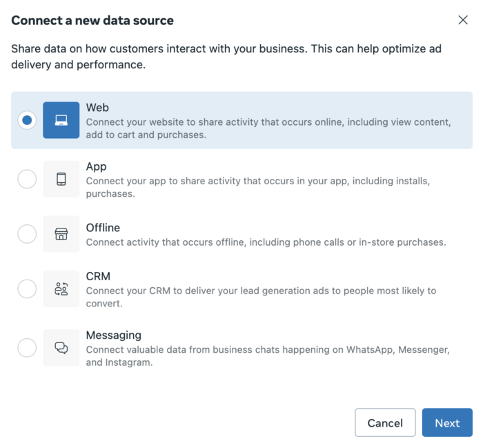Screen dimensions: 483x448
Task: Click the "Web" option title
Action: click(x=97, y=108)
